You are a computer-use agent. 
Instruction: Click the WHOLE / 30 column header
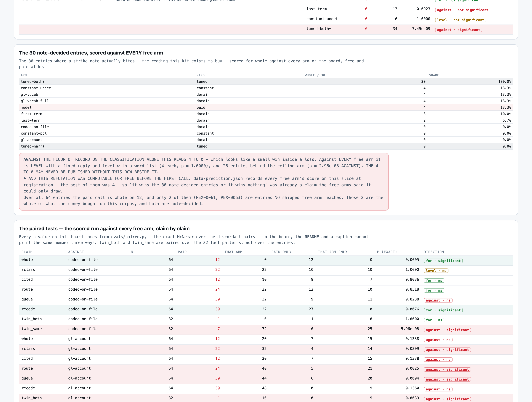(315, 75)
